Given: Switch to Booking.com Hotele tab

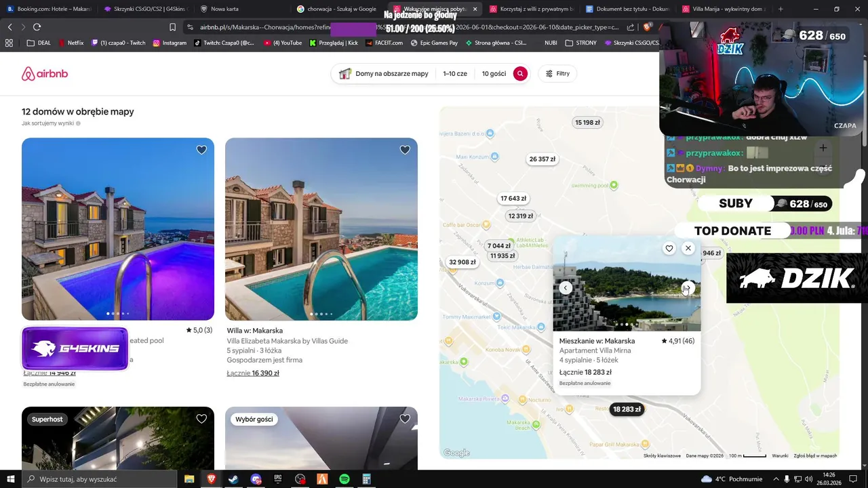Looking at the screenshot, I should pos(48,9).
